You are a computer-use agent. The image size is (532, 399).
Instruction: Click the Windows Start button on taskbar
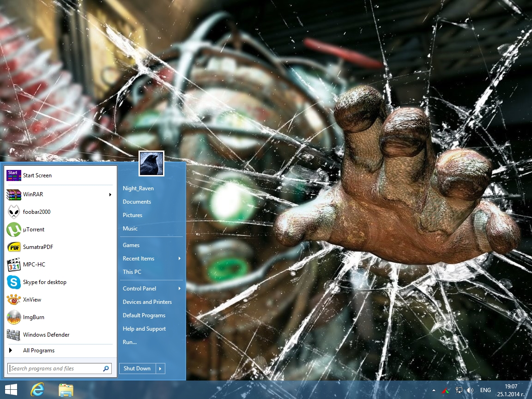click(11, 390)
